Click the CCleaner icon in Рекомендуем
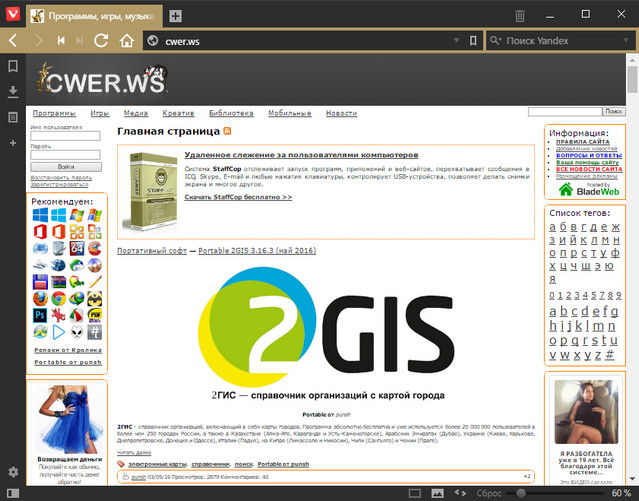Image resolution: width=639 pixels, height=501 pixels. click(x=95, y=248)
